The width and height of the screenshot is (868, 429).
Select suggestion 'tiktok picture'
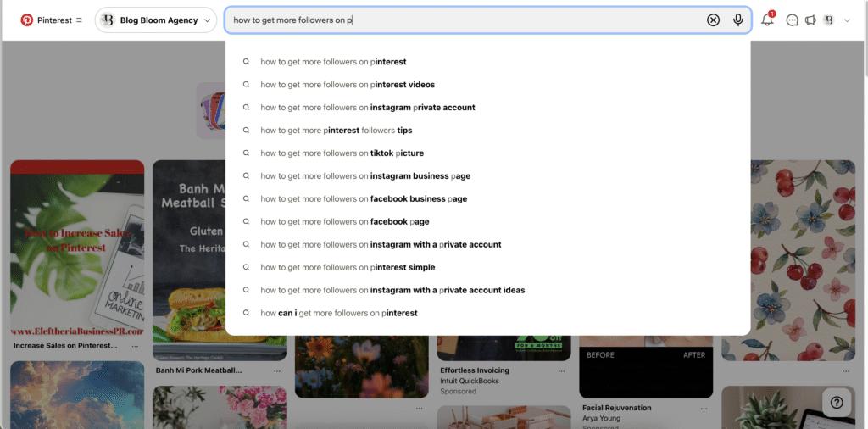coord(487,153)
